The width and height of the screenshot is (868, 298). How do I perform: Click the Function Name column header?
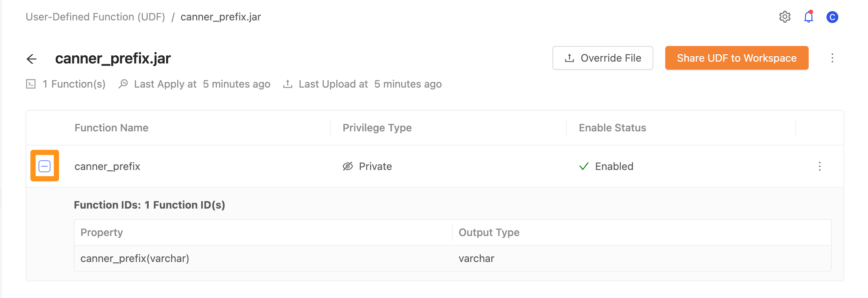click(112, 128)
